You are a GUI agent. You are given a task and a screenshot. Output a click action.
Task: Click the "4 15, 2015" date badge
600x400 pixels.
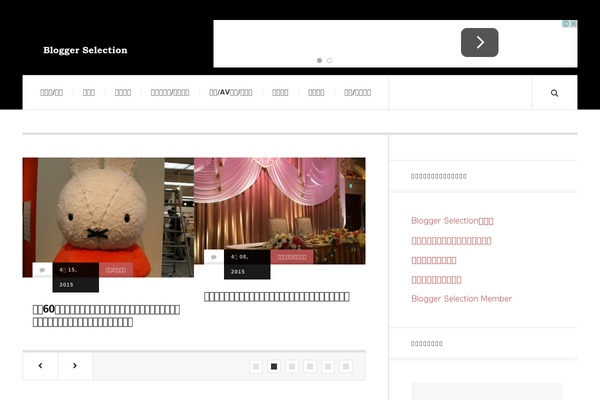point(76,278)
